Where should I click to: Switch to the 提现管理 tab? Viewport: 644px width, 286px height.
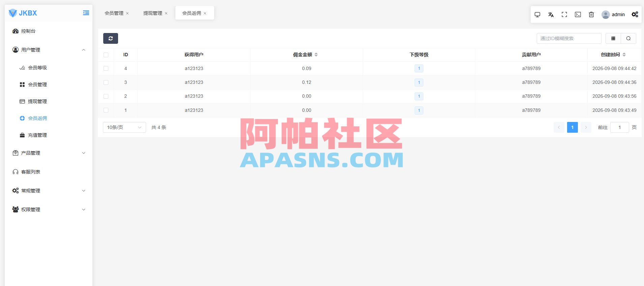pyautogui.click(x=153, y=13)
